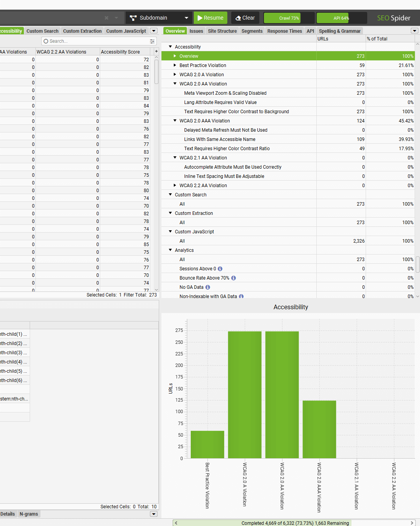Viewport: 420px width, 526px height.
Task: Switch to the Issues tab
Action: pos(196,31)
